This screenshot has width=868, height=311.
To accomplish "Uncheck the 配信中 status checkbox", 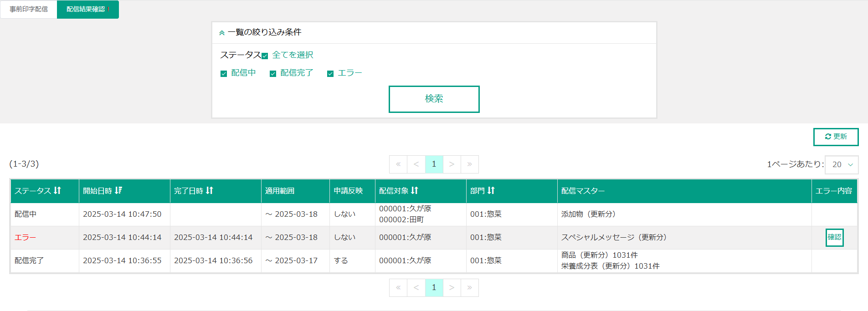I will click(224, 74).
